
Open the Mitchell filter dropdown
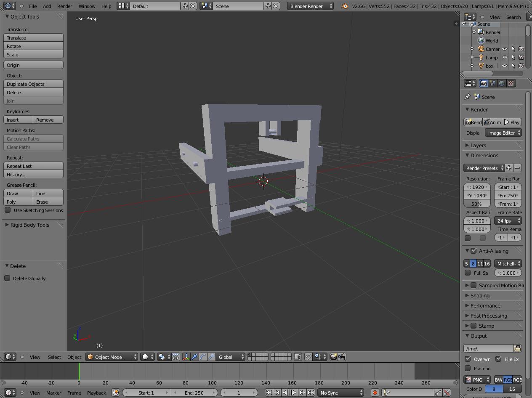(508, 263)
